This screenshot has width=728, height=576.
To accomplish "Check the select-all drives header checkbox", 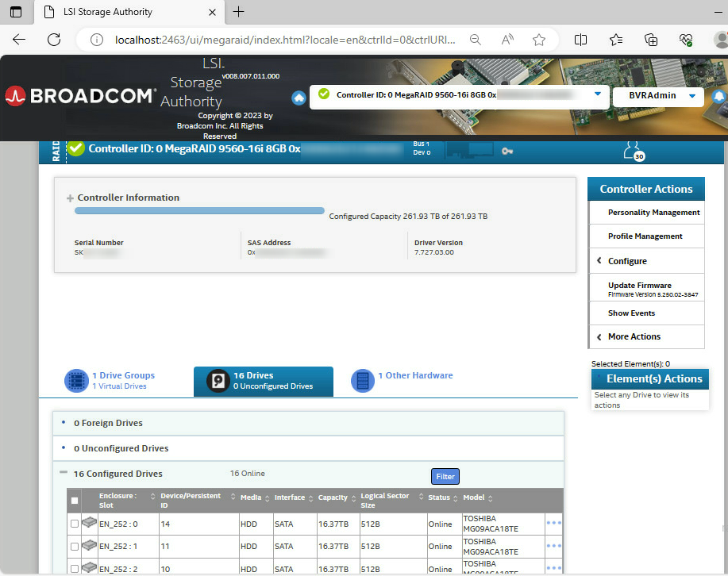I will 75,501.
